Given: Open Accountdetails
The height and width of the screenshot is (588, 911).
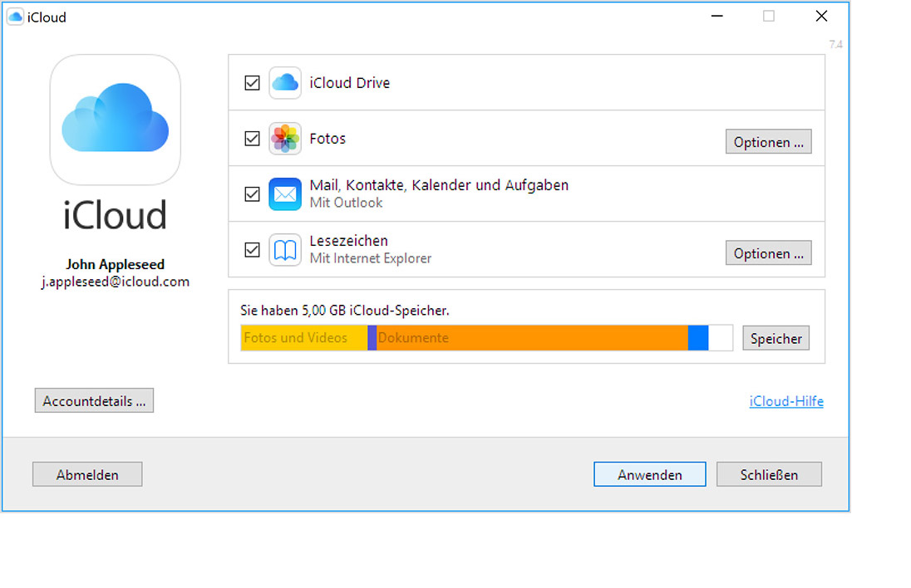Looking at the screenshot, I should tap(94, 400).
